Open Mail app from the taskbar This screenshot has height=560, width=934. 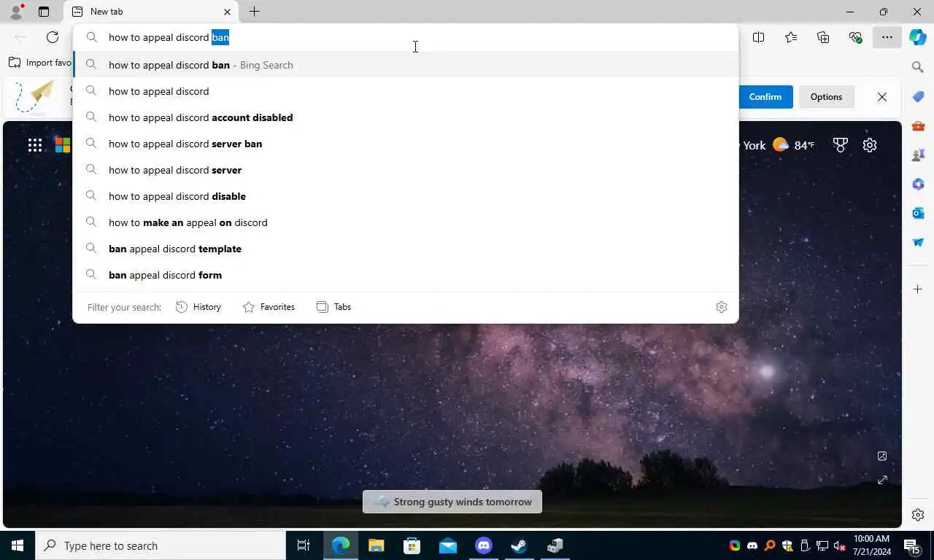tap(447, 545)
